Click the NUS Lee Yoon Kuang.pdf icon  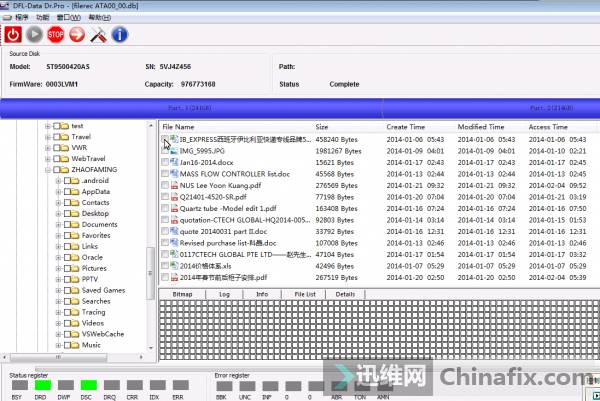pos(174,185)
